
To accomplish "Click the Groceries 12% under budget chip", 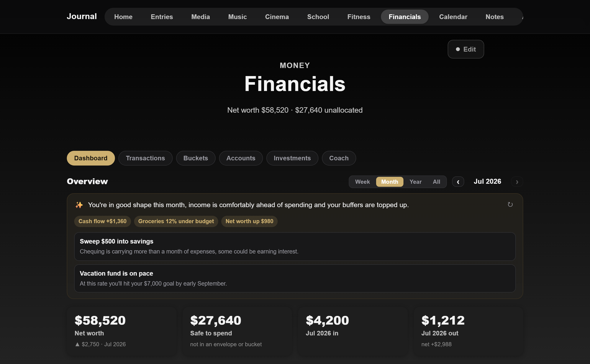I will pyautogui.click(x=176, y=221).
